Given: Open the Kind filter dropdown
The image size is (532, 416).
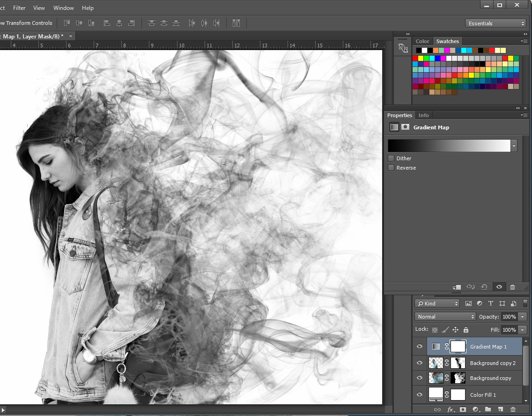Looking at the screenshot, I should [x=437, y=304].
